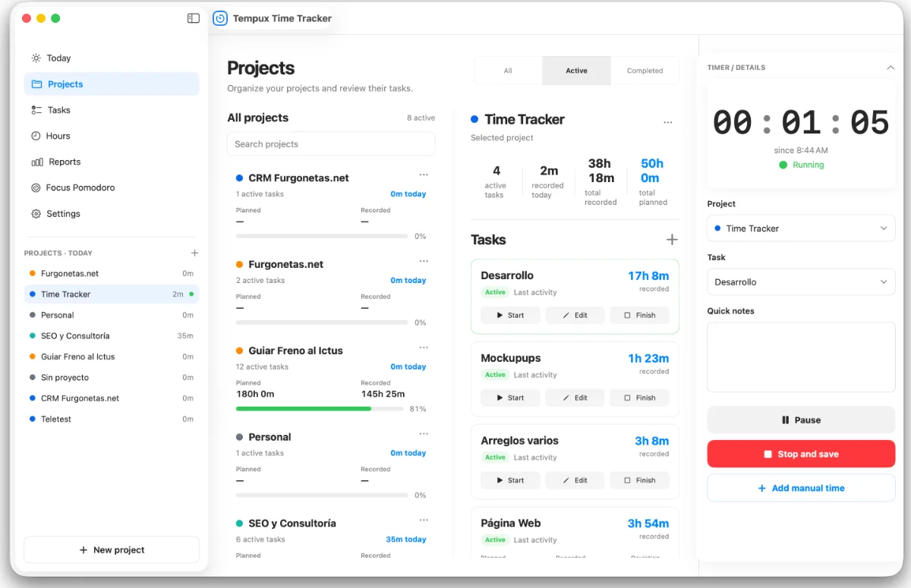Switch to the Active filter tab

coord(576,71)
